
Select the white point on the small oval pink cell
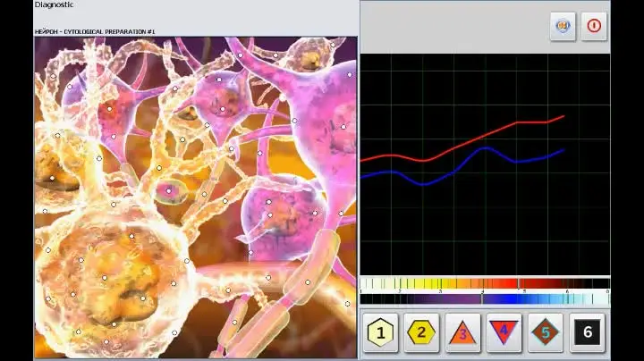(168, 190)
